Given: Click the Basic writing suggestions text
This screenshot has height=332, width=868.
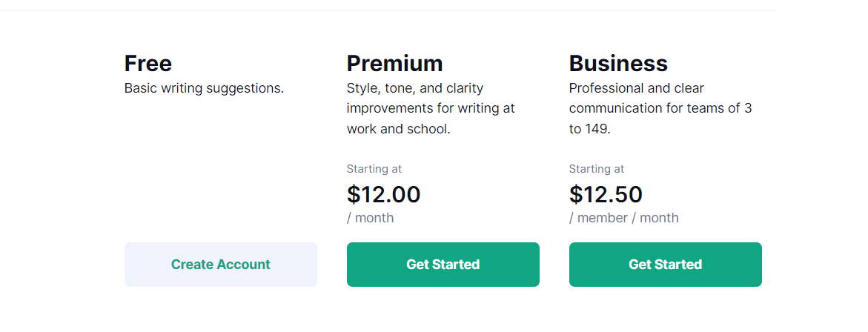Looking at the screenshot, I should pos(205,88).
